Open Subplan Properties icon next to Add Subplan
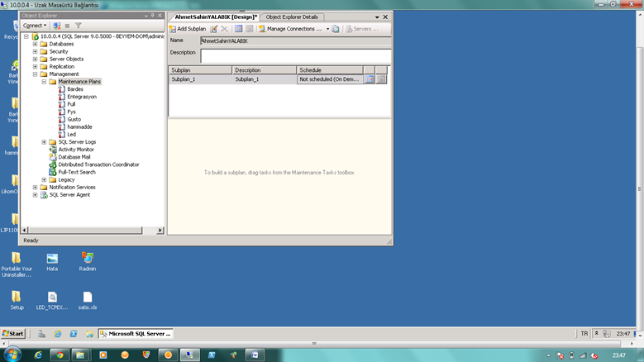 214,29
